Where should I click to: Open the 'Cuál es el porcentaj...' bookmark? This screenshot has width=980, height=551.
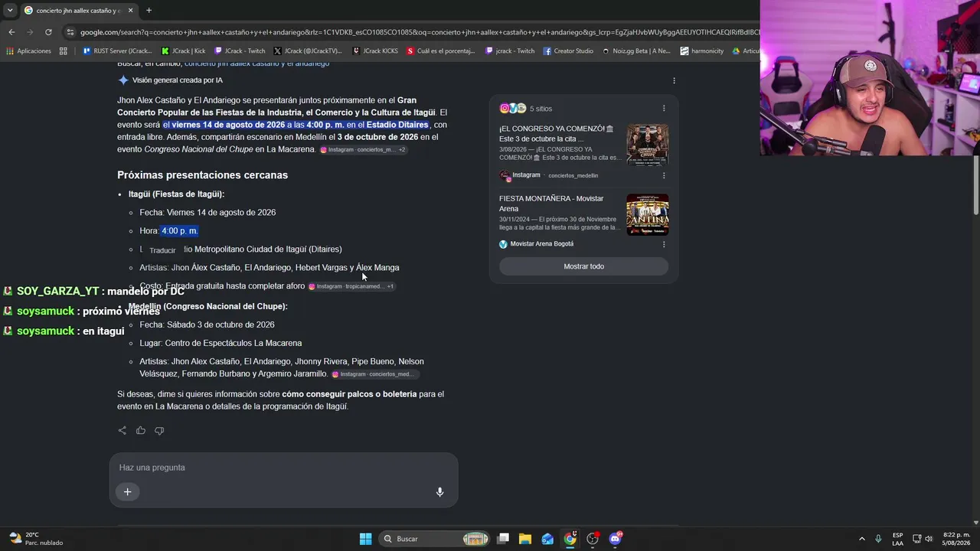point(441,51)
